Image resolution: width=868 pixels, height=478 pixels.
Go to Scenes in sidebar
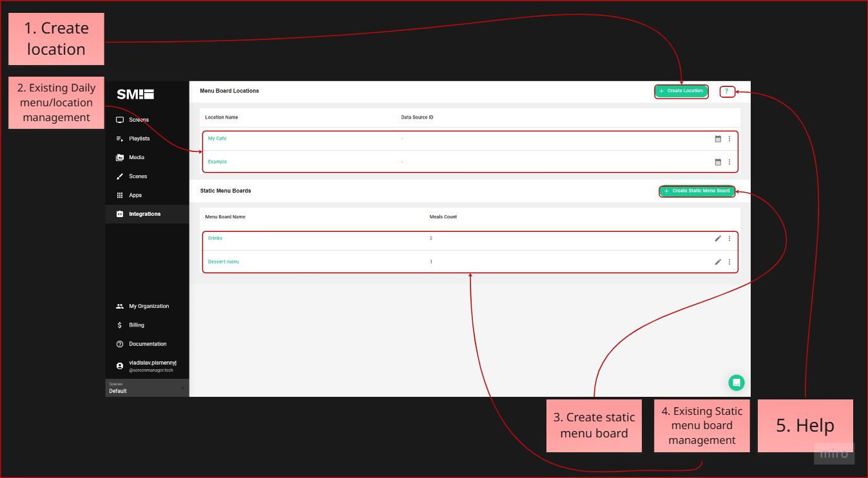pyautogui.click(x=147, y=176)
